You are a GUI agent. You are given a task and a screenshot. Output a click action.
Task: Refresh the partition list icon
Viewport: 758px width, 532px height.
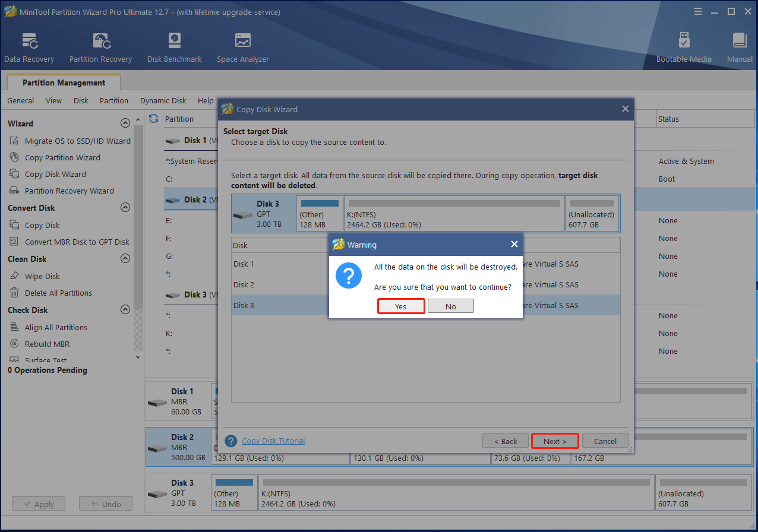[154, 119]
